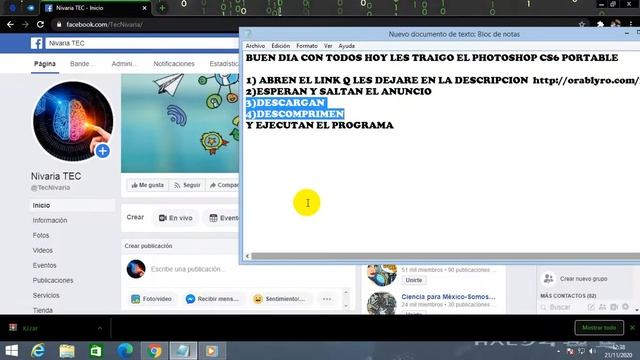Open Microsoft Store from taskbar
This screenshot has height=360, width=640.
click(x=96, y=351)
